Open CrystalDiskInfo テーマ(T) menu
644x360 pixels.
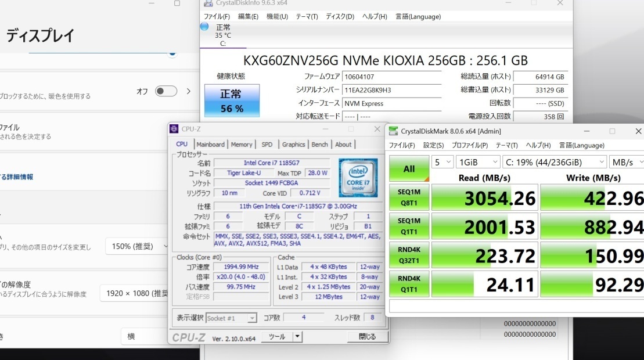click(307, 16)
